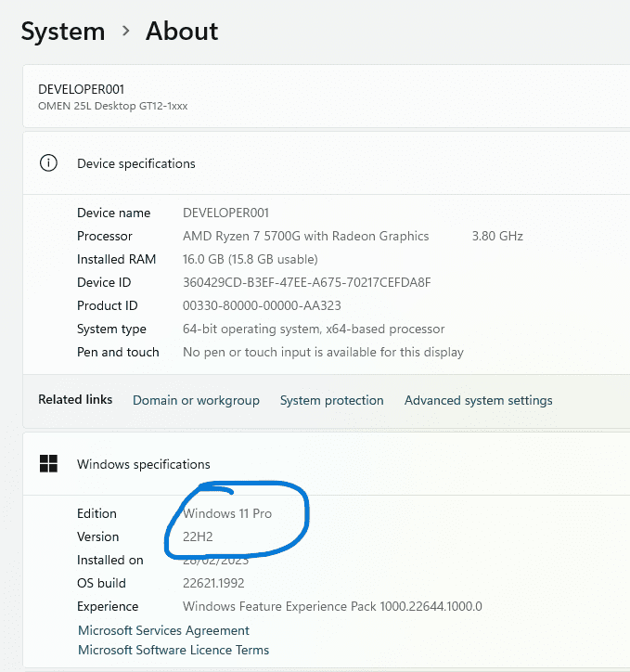Viewport: 630px width, 672px height.
Task: Click the Product ID label
Action: (x=108, y=305)
